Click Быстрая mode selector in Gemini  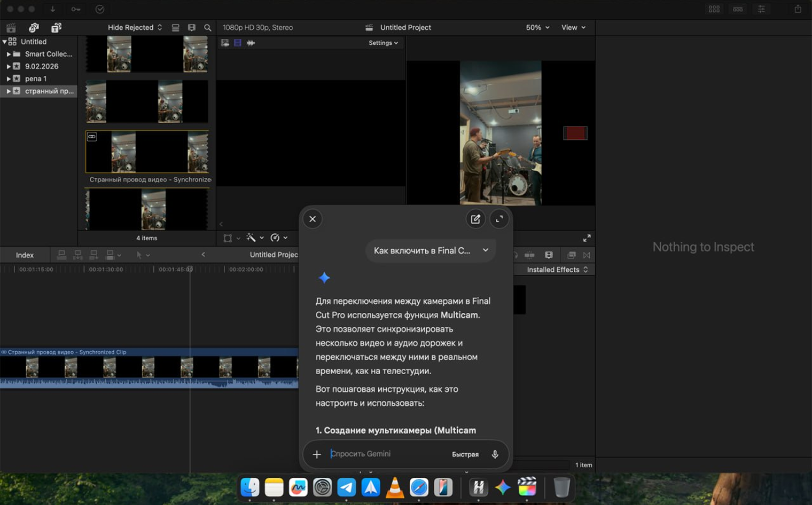click(x=465, y=454)
